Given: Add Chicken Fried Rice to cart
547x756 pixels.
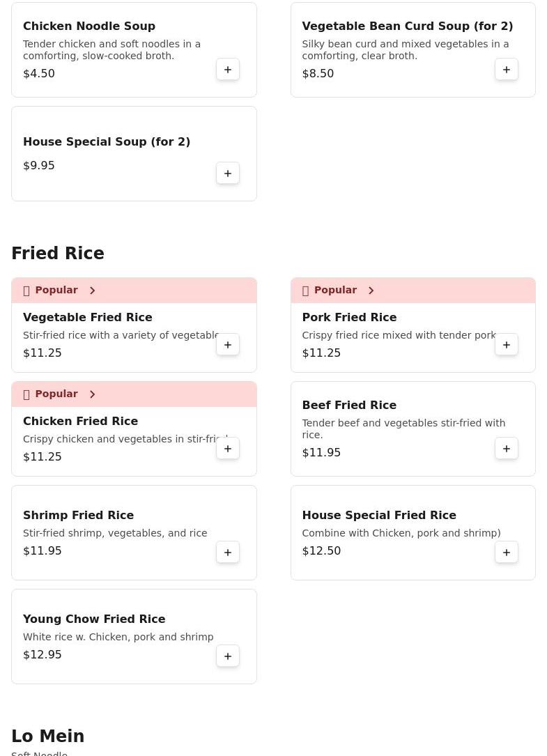Looking at the screenshot, I should (228, 449).
